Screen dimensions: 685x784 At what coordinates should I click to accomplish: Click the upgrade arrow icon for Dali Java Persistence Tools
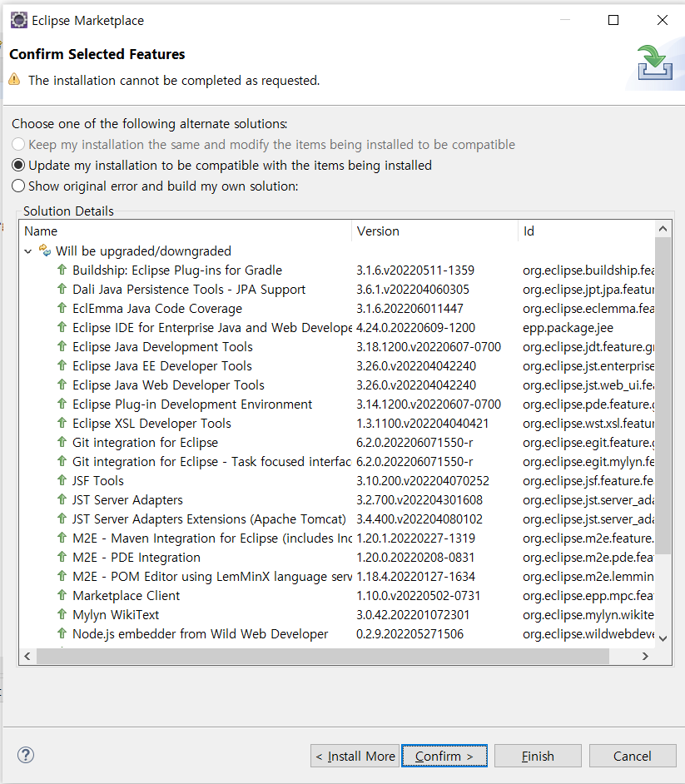click(62, 289)
